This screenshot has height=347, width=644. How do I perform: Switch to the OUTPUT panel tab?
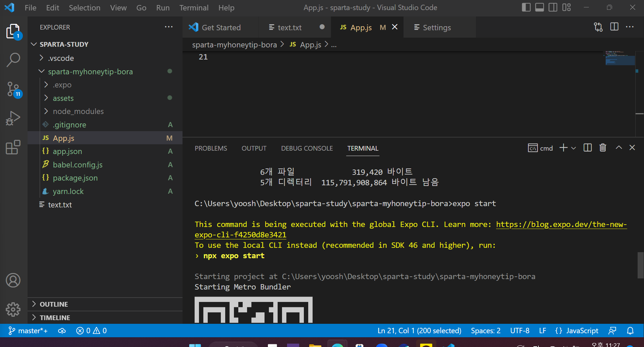[254, 148]
